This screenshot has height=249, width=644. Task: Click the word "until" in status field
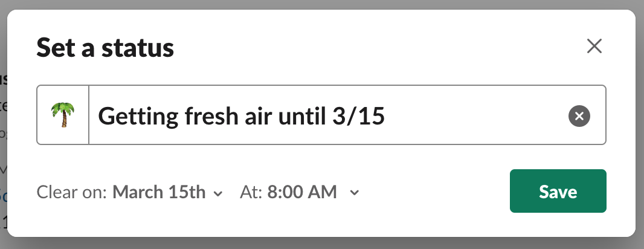(x=301, y=116)
